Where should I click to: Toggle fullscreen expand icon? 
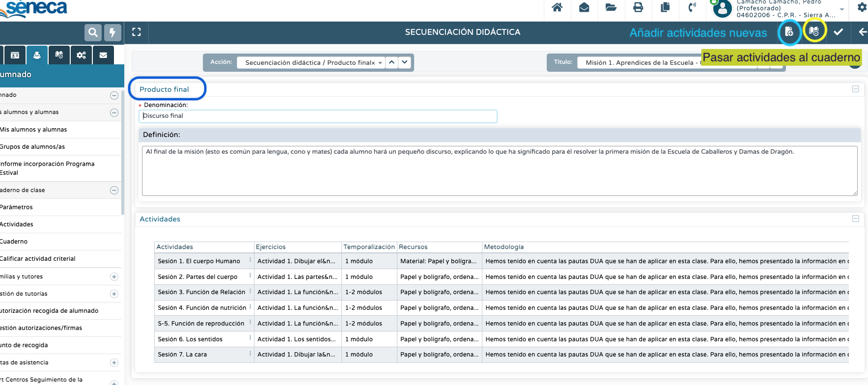pos(137,32)
